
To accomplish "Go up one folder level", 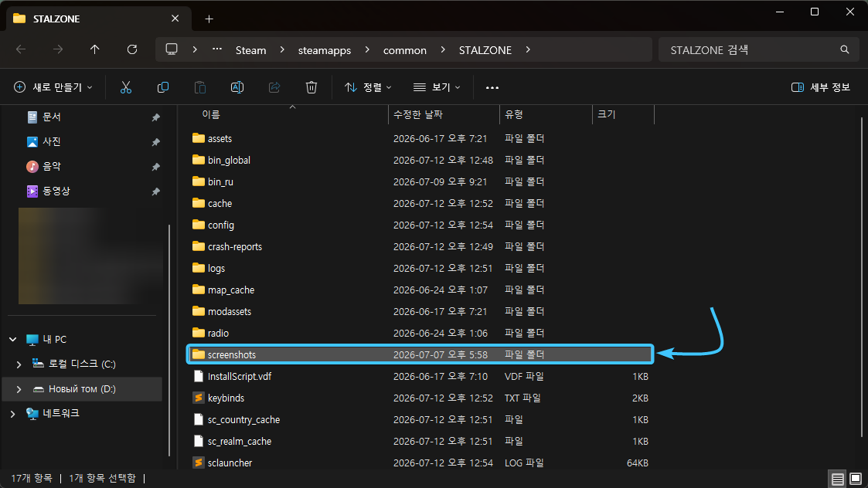I will (94, 49).
